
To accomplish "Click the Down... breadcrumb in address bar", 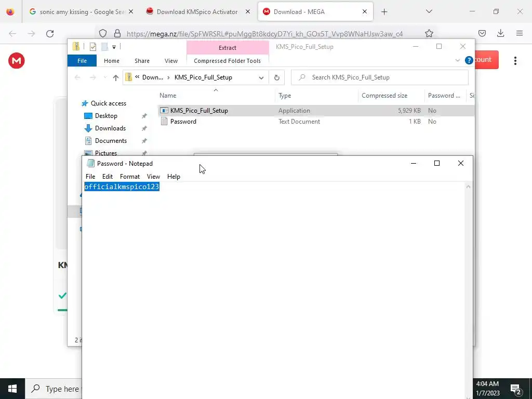I will [x=152, y=77].
